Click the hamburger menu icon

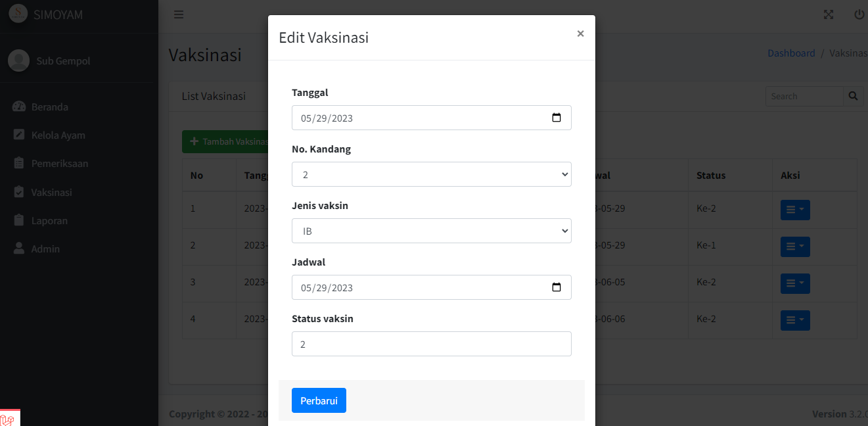click(x=178, y=14)
